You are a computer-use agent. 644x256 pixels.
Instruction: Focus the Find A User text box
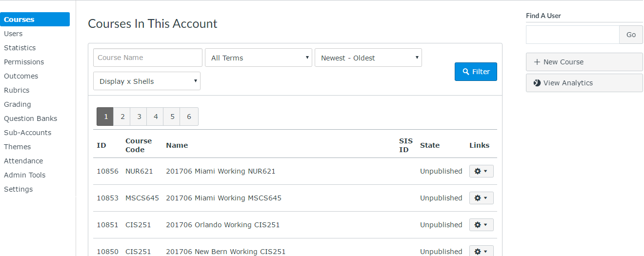[572, 35]
